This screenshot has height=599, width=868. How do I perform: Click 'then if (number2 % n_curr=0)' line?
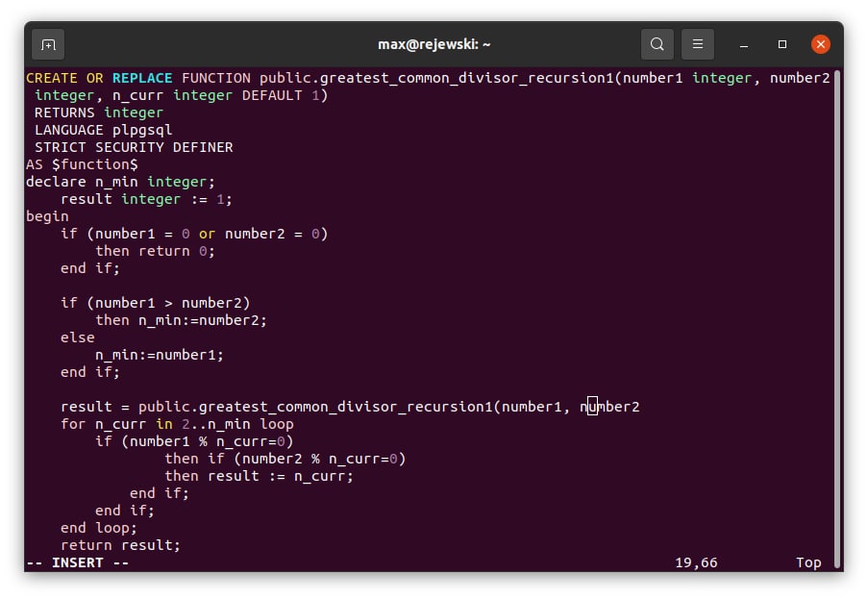285,459
